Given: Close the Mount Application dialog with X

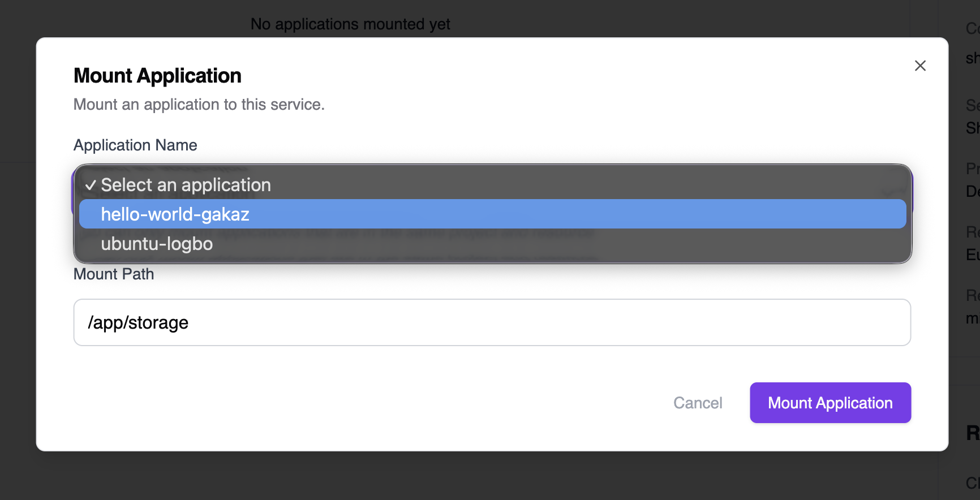Looking at the screenshot, I should pyautogui.click(x=920, y=66).
